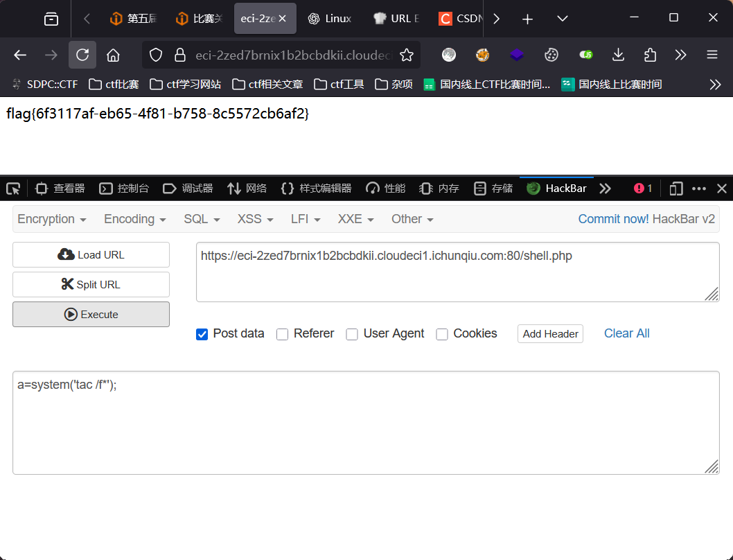Screen dimensions: 733x560
Task: Click the Split URL button
Action: tap(91, 284)
